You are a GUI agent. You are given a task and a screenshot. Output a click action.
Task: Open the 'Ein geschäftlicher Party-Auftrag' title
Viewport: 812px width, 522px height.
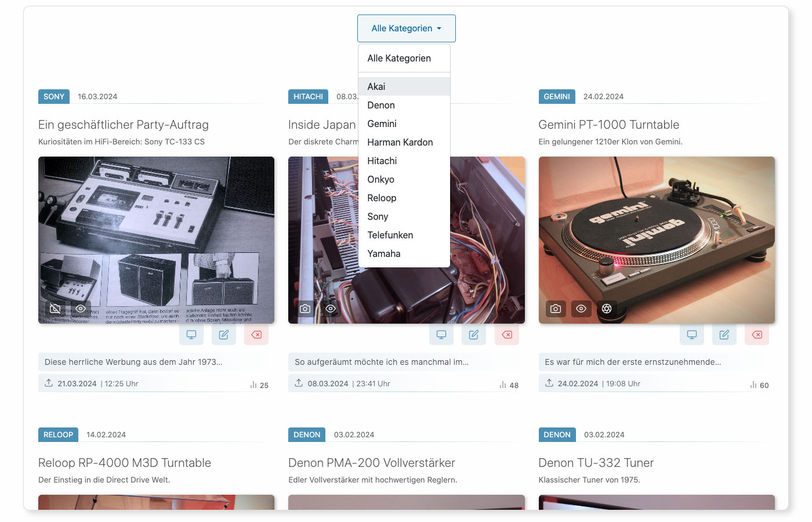tap(124, 125)
